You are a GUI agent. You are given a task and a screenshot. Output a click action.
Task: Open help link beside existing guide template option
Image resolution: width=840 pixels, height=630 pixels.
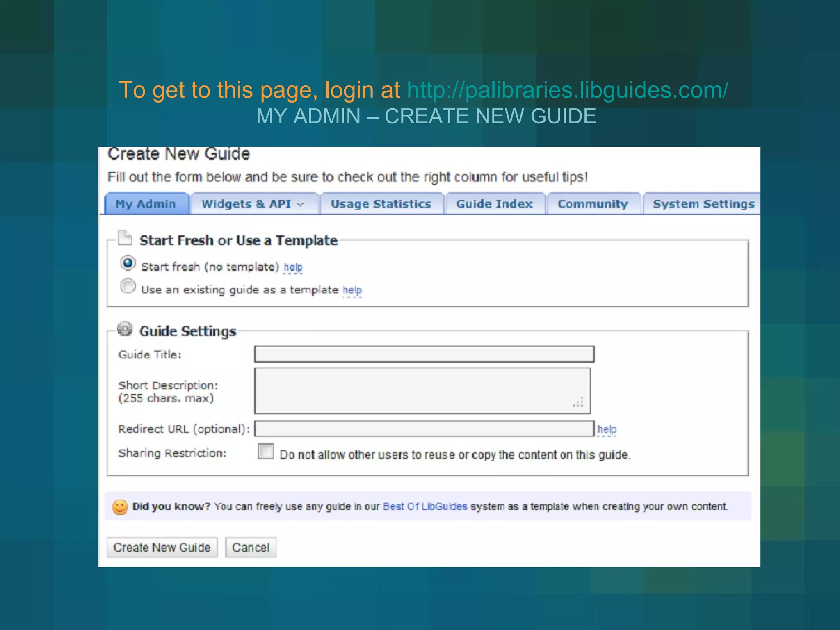coord(352,290)
